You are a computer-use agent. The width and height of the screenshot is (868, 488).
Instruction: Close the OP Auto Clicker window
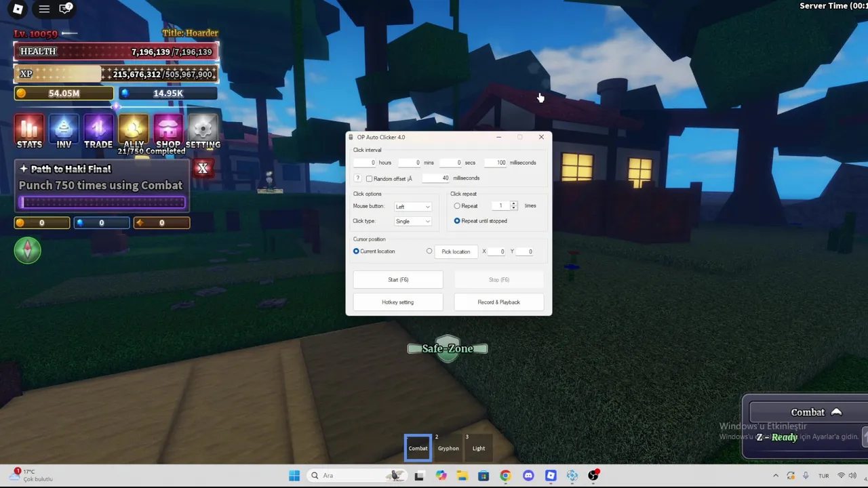click(x=541, y=137)
